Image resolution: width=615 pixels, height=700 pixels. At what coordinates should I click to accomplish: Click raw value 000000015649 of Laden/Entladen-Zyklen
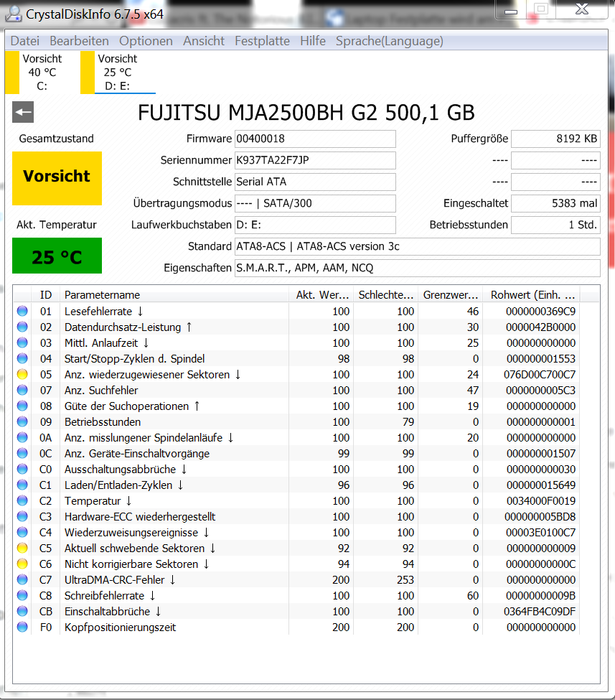coord(541,485)
